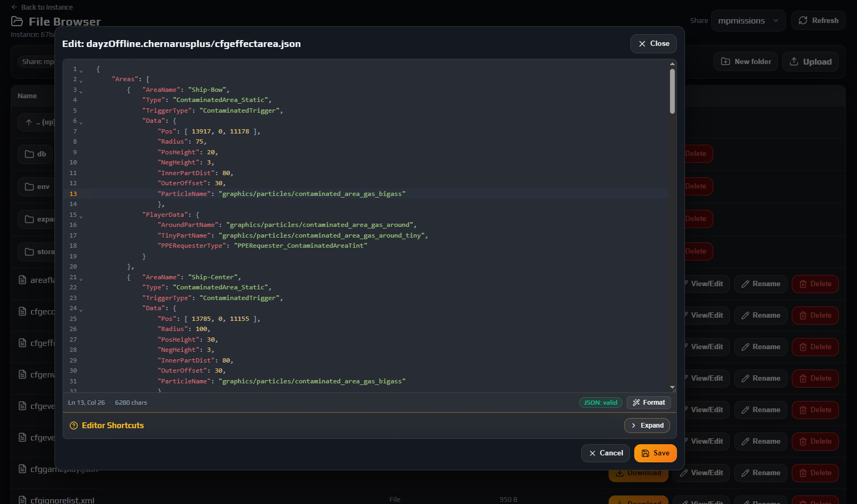
Task: Click "PPERequester_ContaminatedAreaTint" on line 18
Action: tap(300, 246)
